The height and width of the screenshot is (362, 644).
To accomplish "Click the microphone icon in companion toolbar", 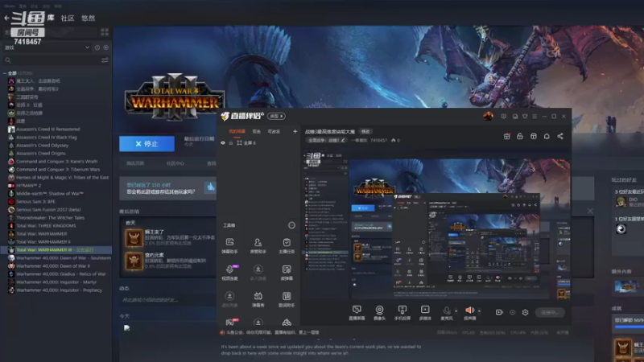I will coord(447,311).
